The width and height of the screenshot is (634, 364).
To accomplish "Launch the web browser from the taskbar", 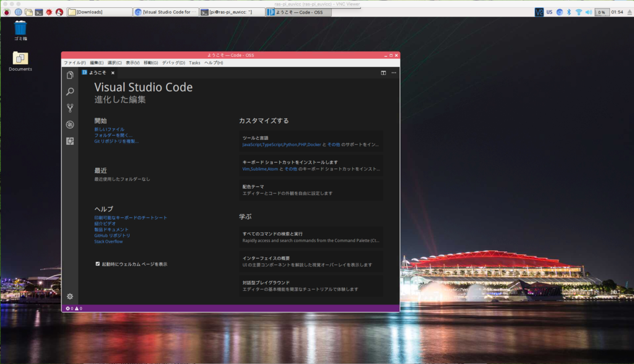I will (x=18, y=12).
